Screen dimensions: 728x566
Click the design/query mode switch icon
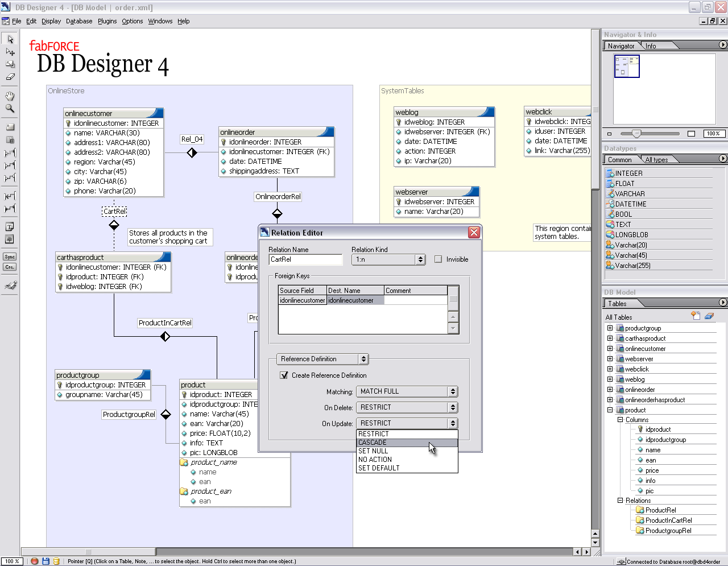(10, 286)
